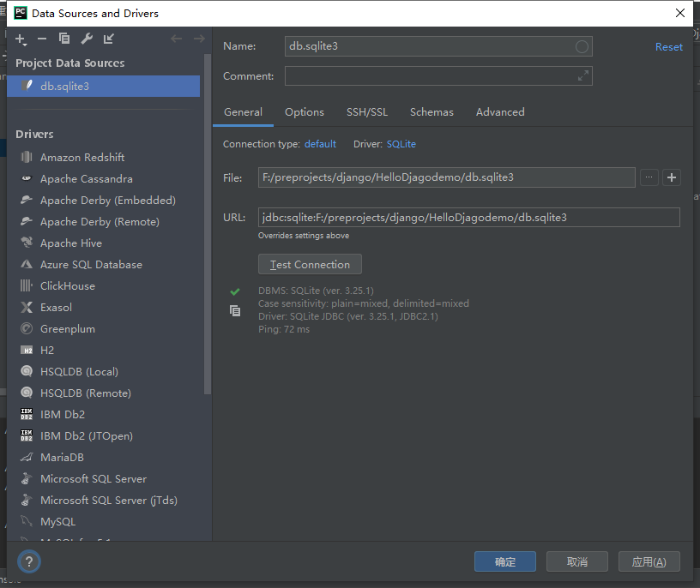Browse for database file with ellipsis button
700x588 pixels.
649,177
